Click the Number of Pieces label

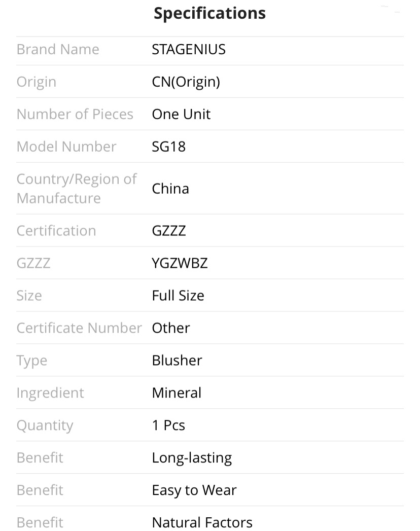[75, 114]
